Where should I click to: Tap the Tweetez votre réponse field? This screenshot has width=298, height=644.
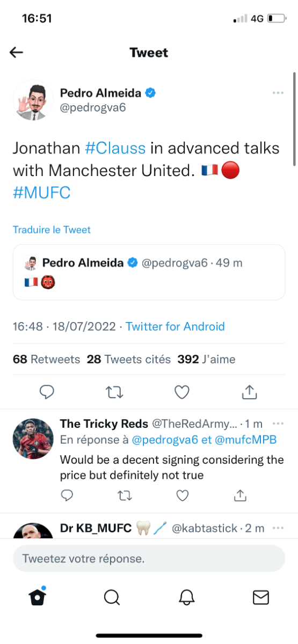149,558
